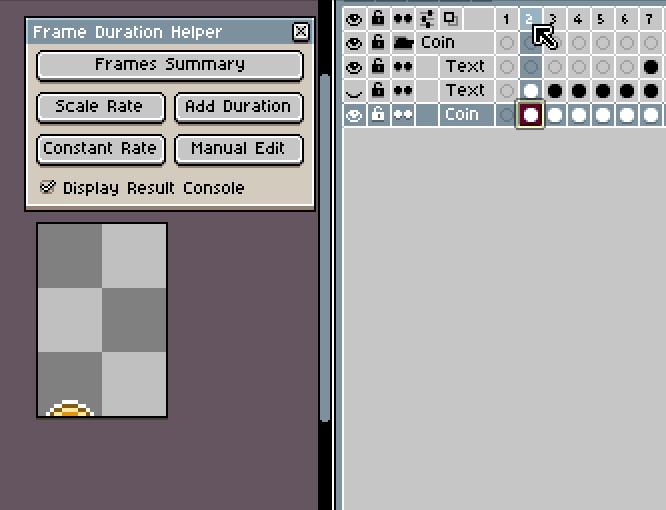
Task: Select frame 6 in the timeline header
Action: 626,19
